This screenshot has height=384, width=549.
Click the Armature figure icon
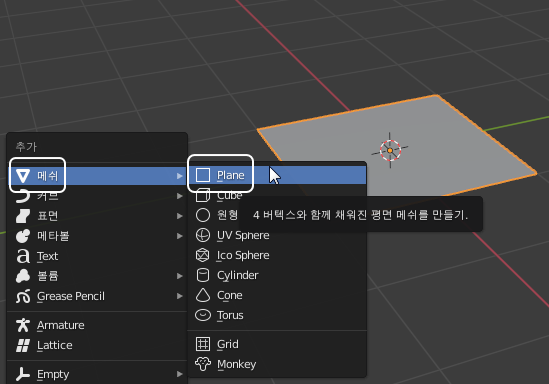click(x=23, y=325)
